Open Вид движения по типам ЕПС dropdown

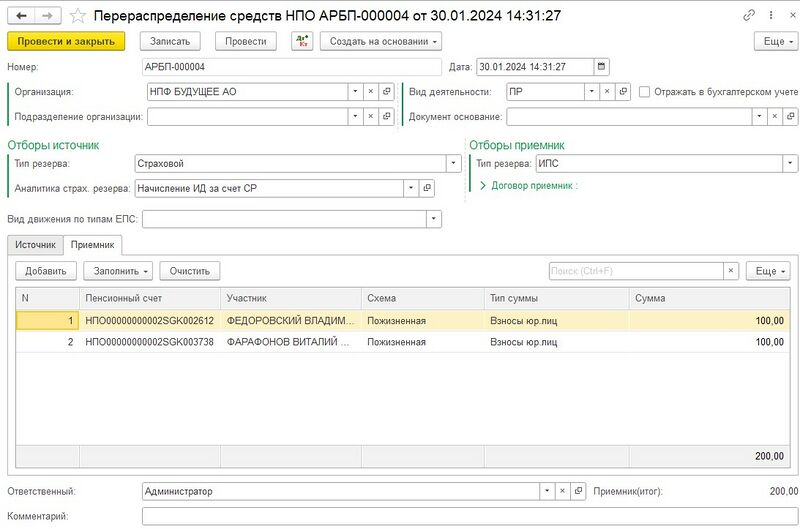coord(433,219)
